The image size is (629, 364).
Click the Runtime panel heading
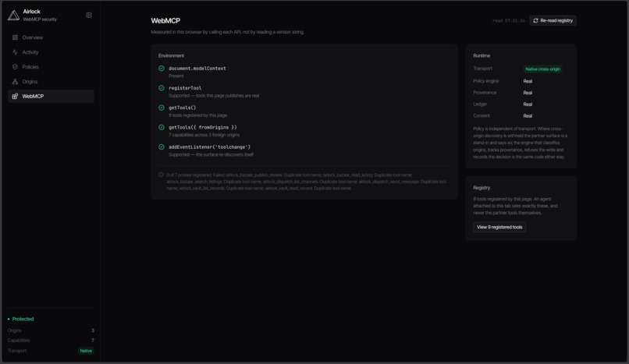[482, 55]
